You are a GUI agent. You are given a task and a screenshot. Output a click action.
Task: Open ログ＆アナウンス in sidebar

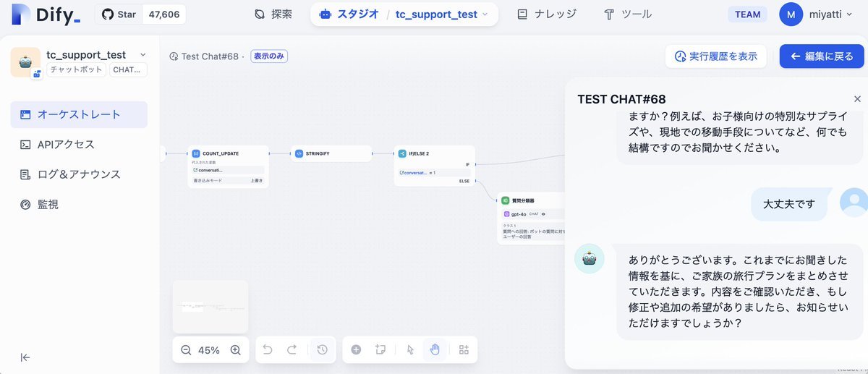tap(79, 174)
